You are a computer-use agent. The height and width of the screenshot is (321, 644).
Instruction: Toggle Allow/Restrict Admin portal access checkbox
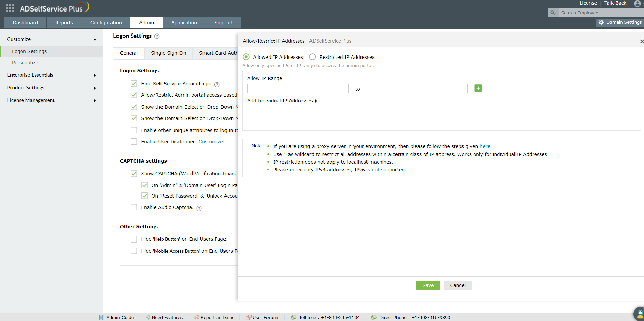[x=134, y=95]
